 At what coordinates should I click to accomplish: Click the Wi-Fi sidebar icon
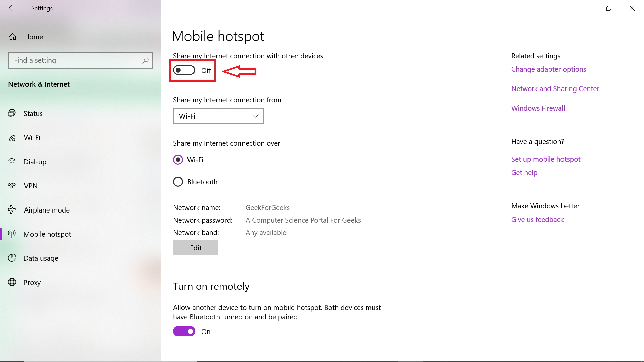click(12, 137)
